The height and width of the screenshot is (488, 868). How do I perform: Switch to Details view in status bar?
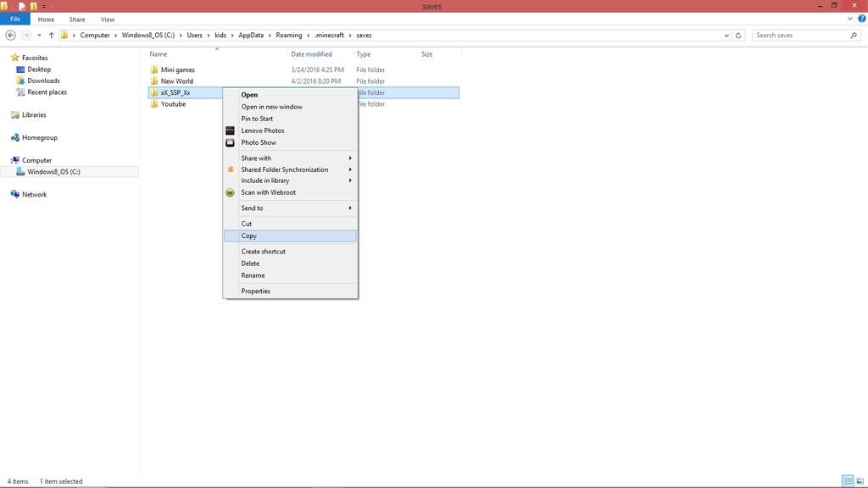(x=847, y=481)
